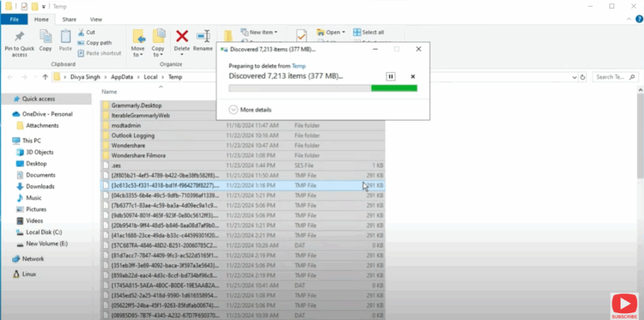Open the Open button dropdown

pyautogui.click(x=343, y=32)
